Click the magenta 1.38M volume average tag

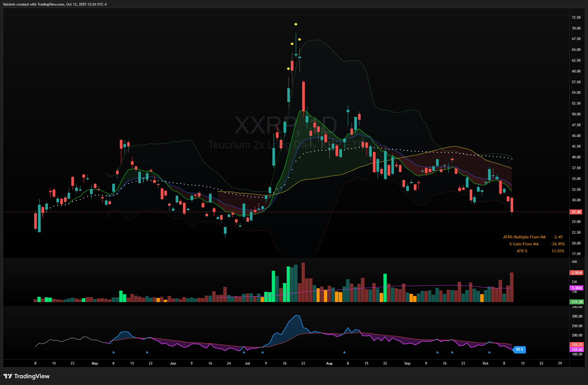click(577, 288)
